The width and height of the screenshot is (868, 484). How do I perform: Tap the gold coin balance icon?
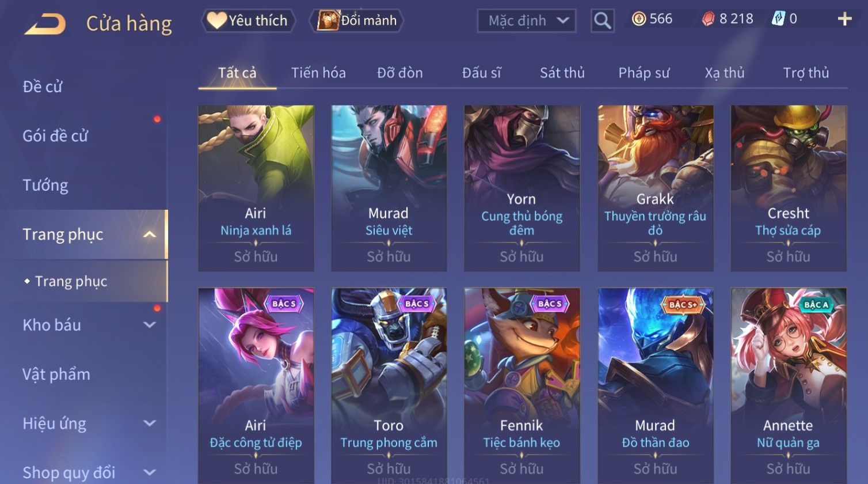pyautogui.click(x=638, y=19)
